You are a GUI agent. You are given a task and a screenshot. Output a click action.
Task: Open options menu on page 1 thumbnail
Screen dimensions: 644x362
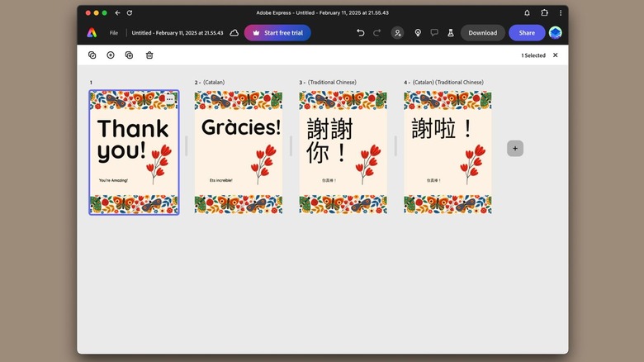coord(170,99)
